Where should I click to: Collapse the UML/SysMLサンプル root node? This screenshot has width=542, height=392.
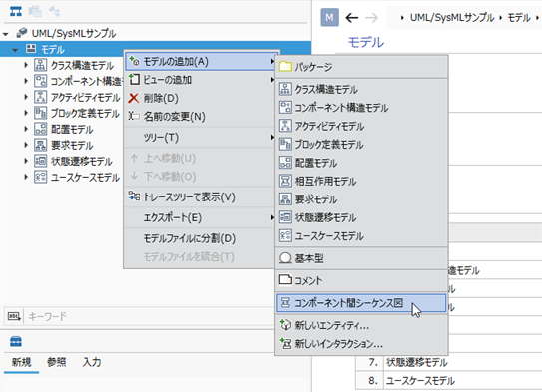point(6,34)
